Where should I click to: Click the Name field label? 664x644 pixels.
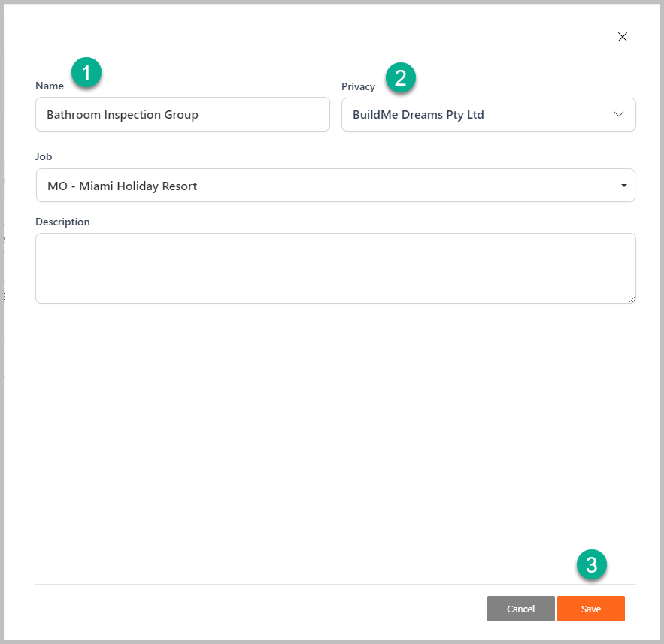pyautogui.click(x=50, y=86)
